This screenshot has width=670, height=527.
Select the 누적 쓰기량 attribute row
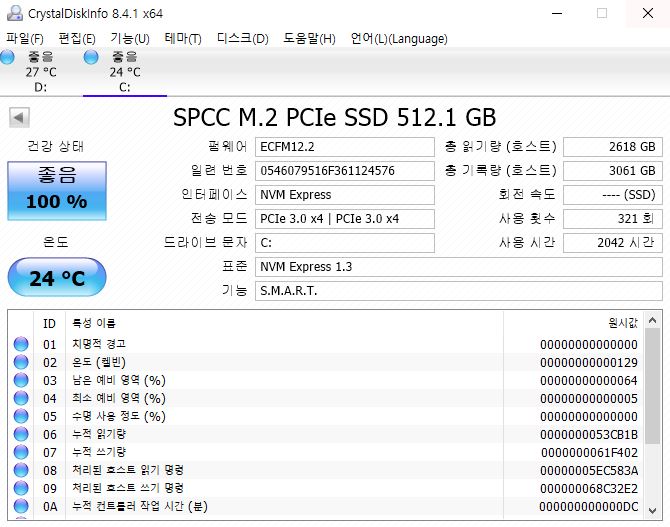click(x=326, y=452)
